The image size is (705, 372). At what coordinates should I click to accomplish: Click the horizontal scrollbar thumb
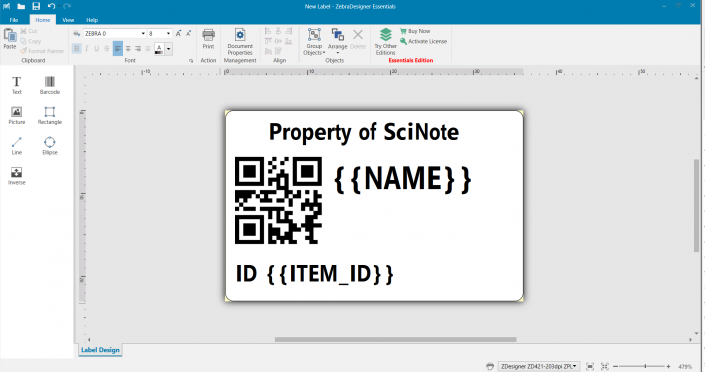396,340
